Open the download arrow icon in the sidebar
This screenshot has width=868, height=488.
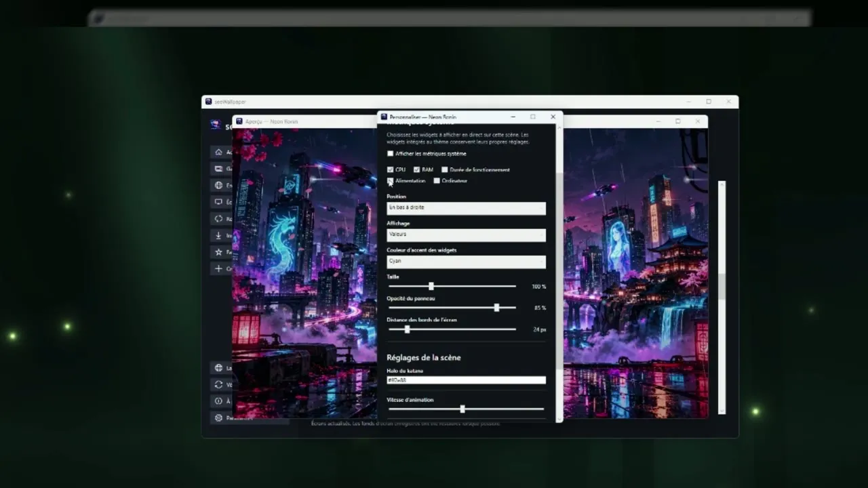[218, 235]
